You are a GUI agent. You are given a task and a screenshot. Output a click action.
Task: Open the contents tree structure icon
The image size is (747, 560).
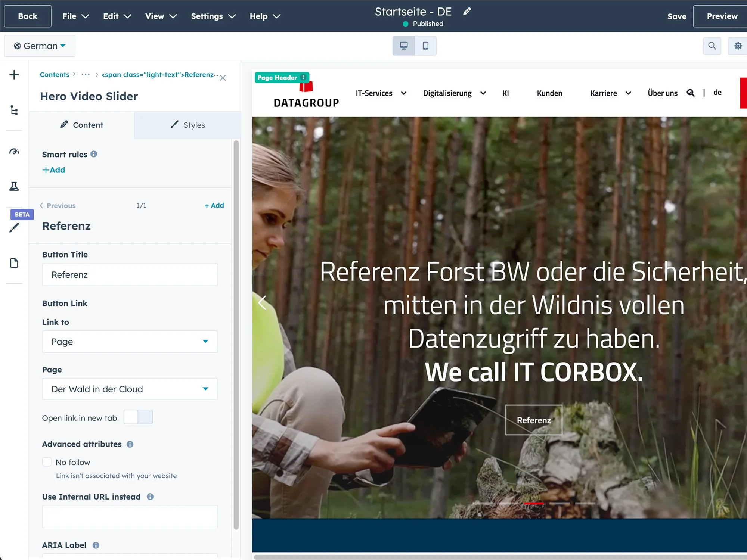[14, 111]
